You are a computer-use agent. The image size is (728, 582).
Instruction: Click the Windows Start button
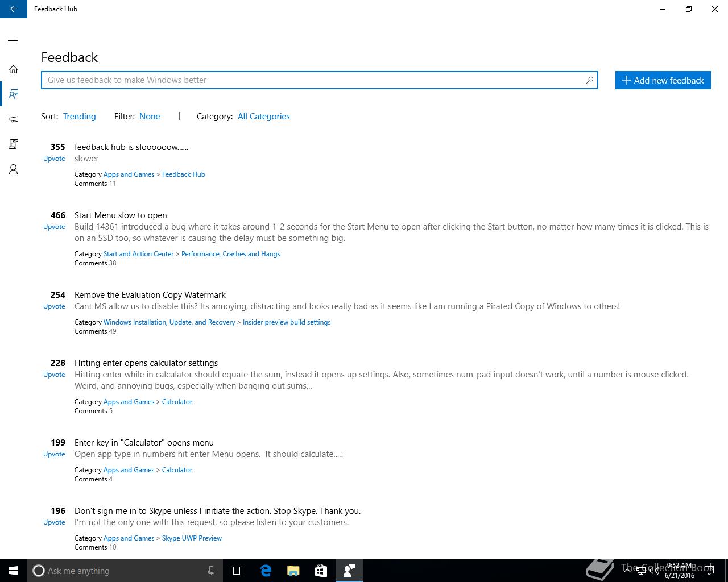click(14, 571)
